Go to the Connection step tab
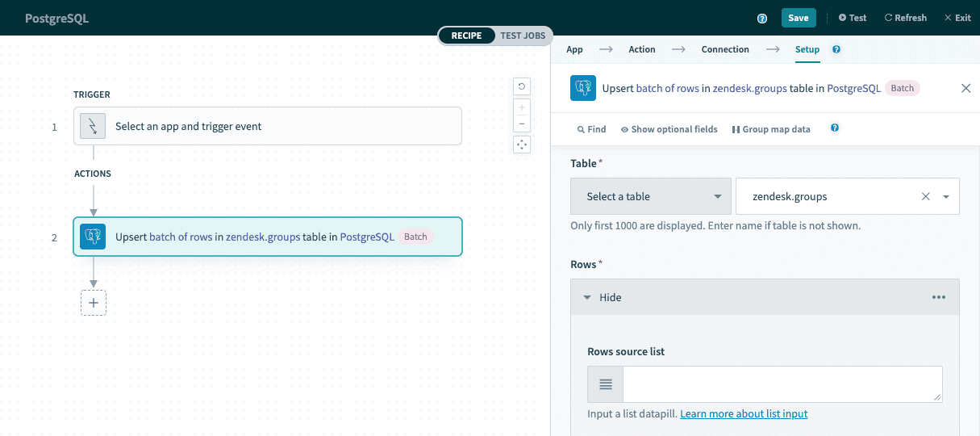 point(724,49)
